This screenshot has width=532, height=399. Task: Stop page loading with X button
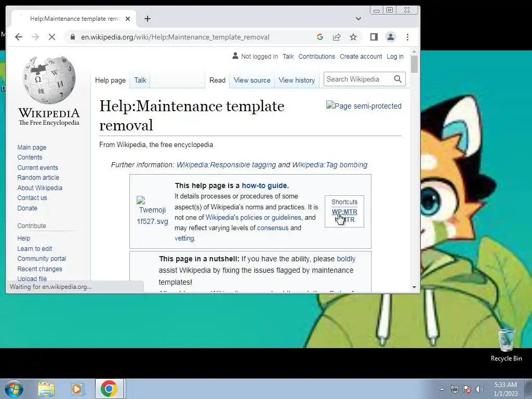(52, 37)
